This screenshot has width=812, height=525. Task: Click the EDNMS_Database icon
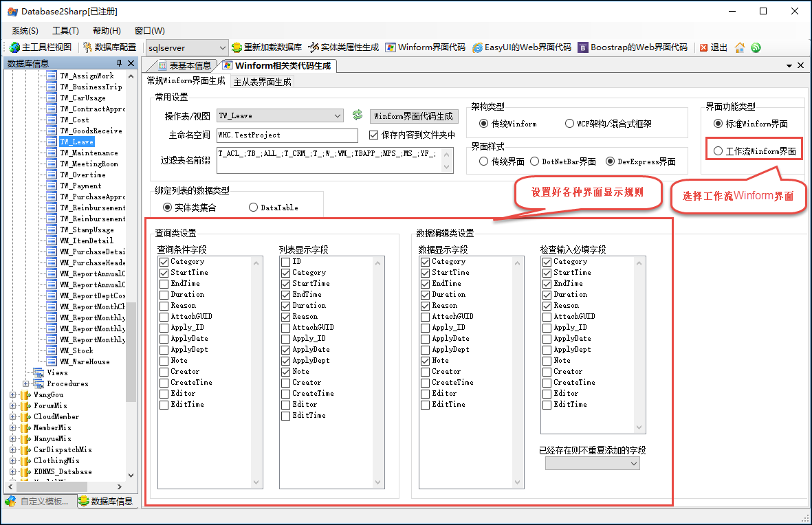(25, 471)
